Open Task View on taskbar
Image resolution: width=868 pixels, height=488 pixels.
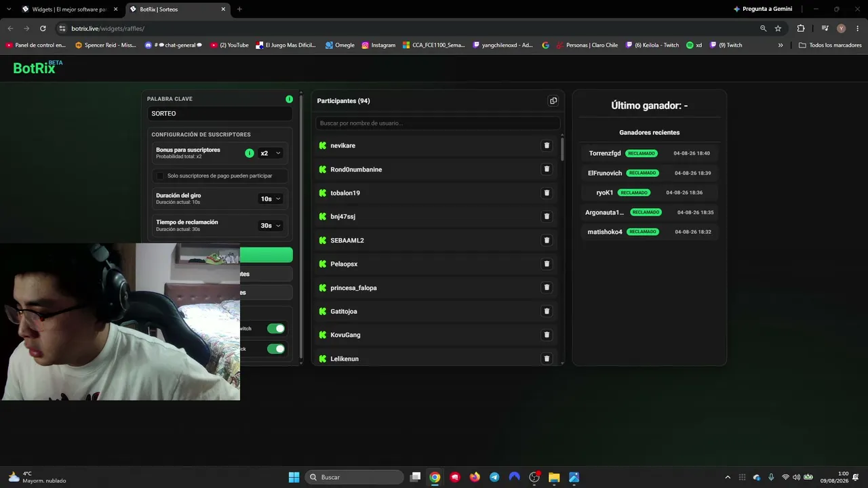[415, 477]
